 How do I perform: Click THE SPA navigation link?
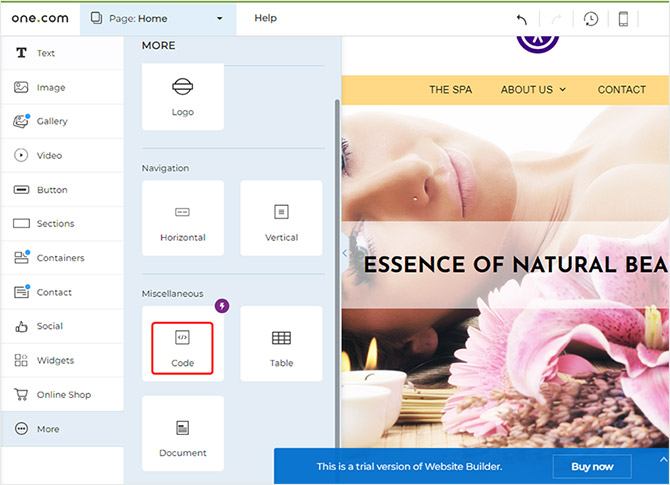pyautogui.click(x=450, y=90)
